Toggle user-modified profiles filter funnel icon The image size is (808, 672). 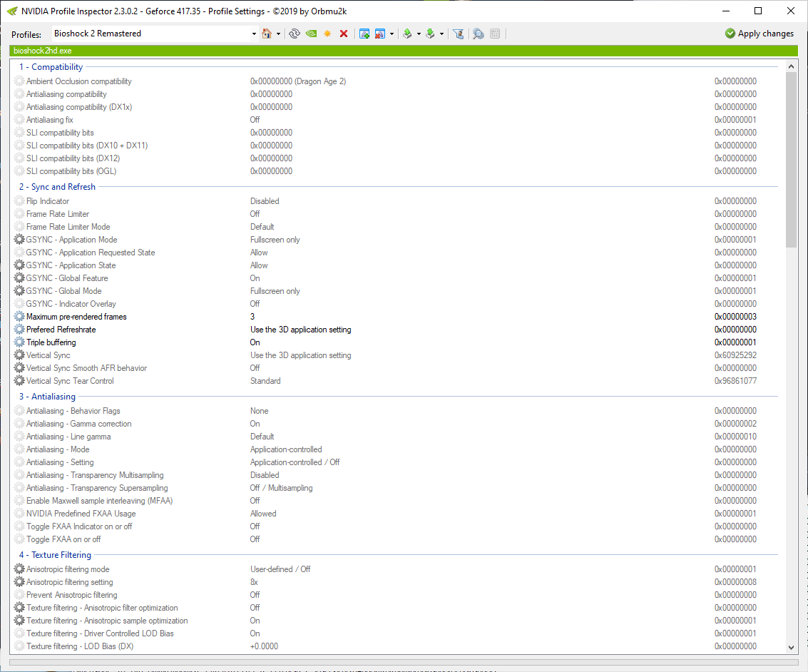click(458, 34)
